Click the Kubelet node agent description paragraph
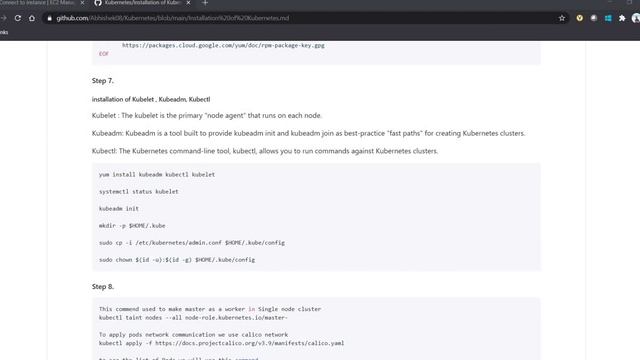 pos(207,116)
